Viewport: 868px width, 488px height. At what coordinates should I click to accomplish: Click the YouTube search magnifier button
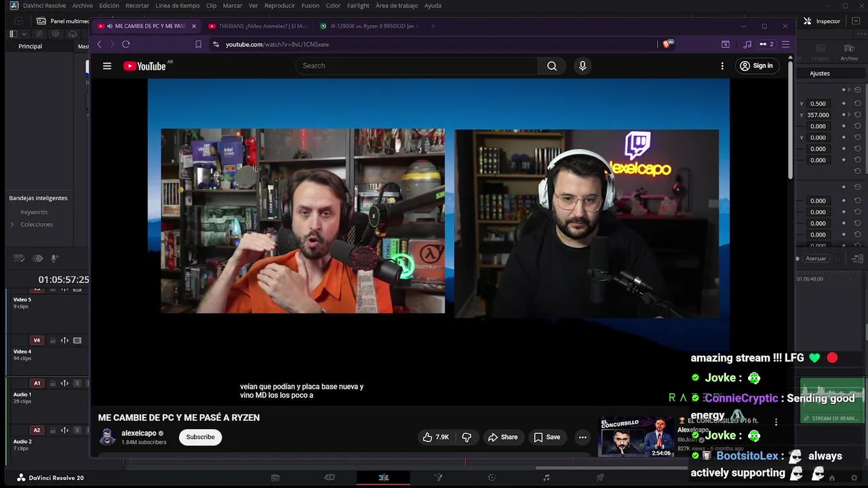coord(552,66)
